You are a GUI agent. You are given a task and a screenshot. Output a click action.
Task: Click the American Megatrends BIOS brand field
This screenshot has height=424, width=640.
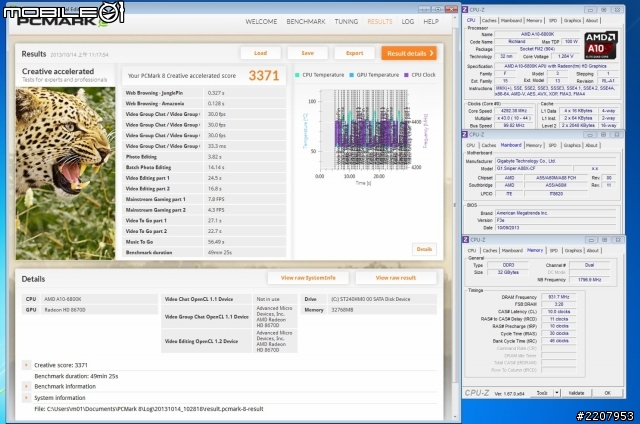click(x=556, y=213)
